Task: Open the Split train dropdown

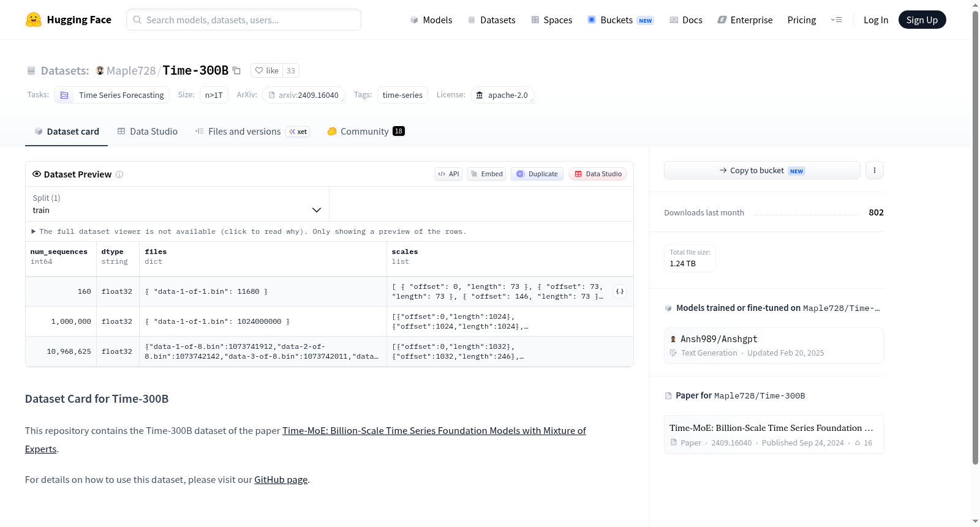Action: click(177, 204)
